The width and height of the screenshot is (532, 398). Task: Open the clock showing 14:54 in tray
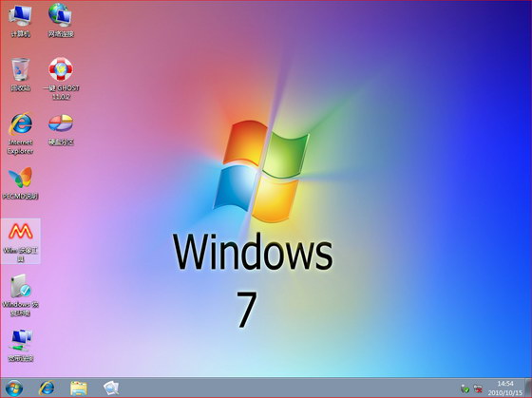point(505,384)
